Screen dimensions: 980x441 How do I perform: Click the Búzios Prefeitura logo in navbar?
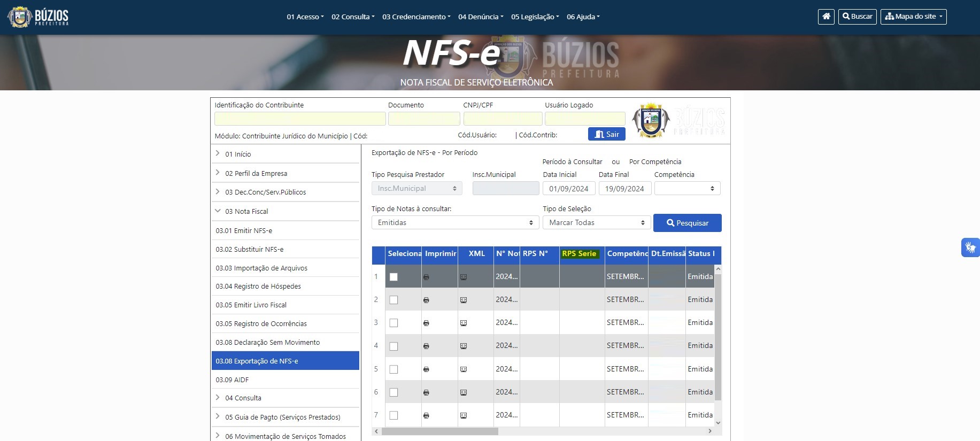point(38,17)
